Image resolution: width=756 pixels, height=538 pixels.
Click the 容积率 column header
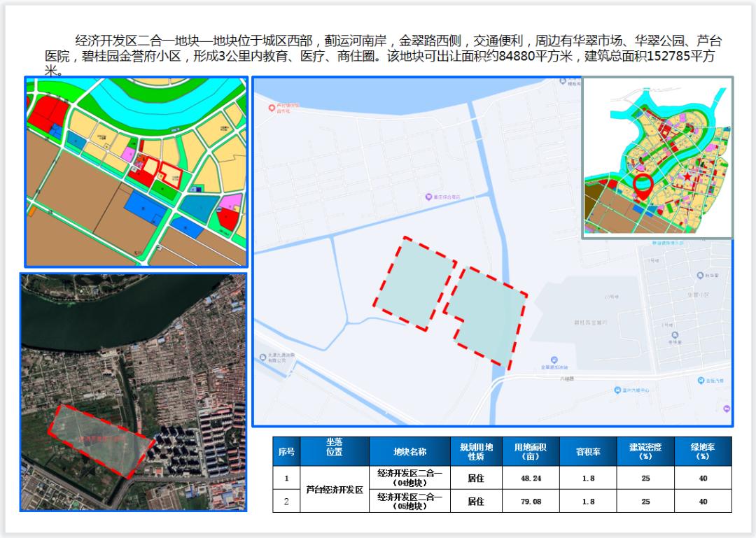coord(589,452)
